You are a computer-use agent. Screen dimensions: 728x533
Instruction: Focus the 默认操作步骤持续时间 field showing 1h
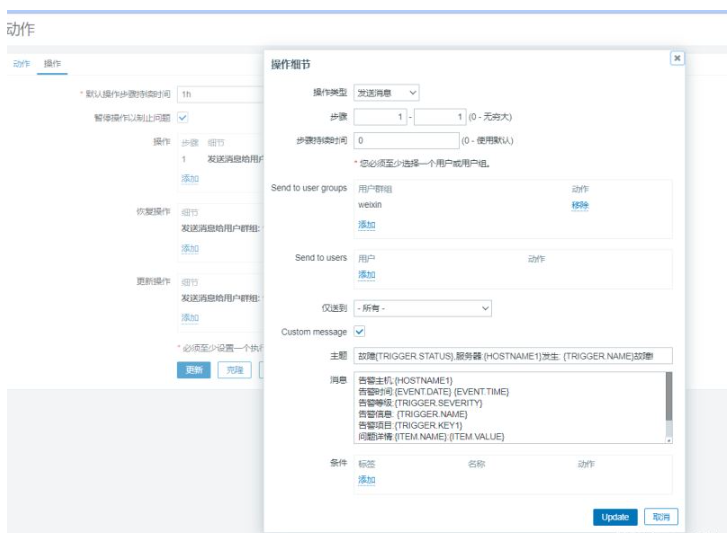coord(221,94)
